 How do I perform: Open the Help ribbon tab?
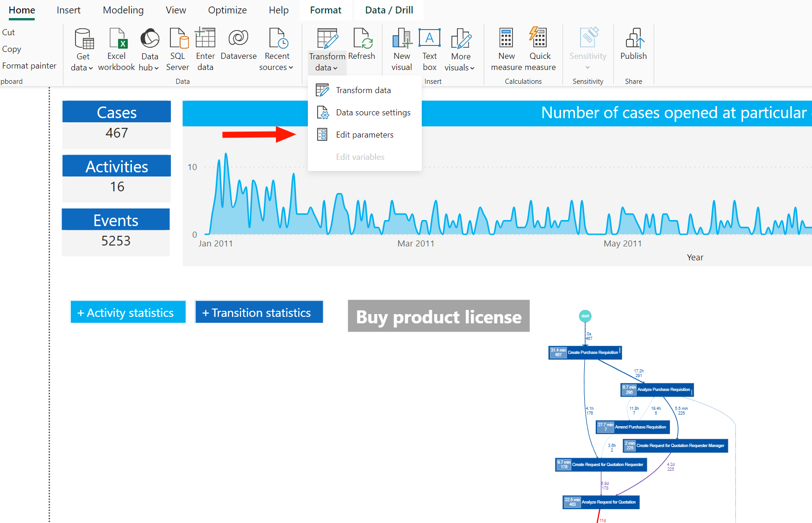(279, 10)
